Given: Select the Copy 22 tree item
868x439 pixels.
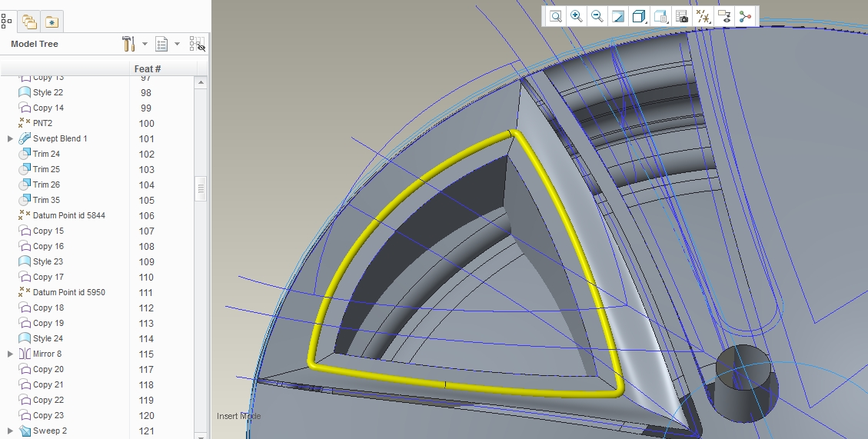Looking at the screenshot, I should click(48, 400).
